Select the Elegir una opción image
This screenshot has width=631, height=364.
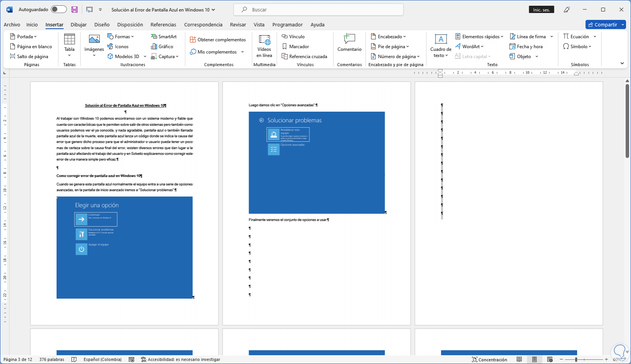coord(125,247)
